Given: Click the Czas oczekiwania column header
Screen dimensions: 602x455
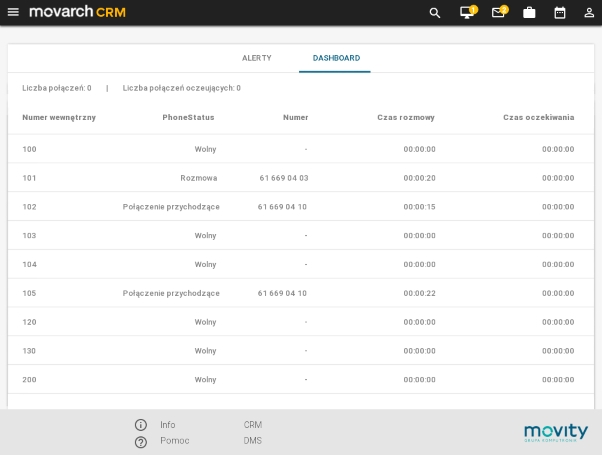Looking at the screenshot, I should 538,117.
